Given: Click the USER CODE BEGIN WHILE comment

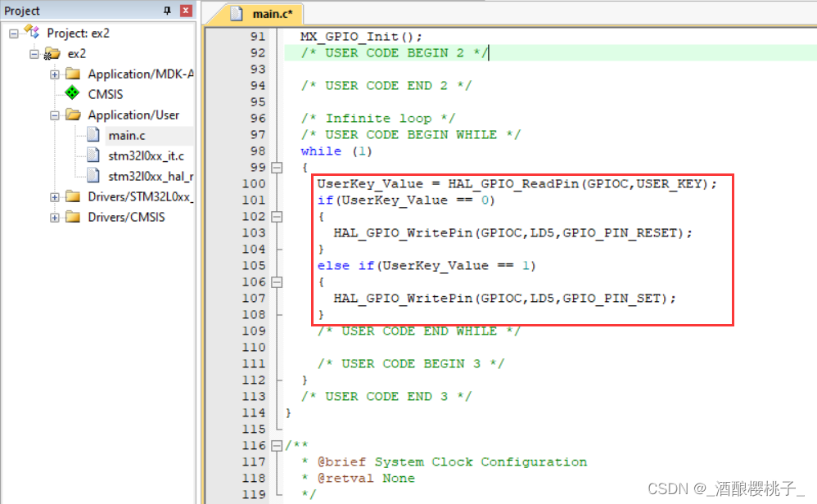Looking at the screenshot, I should pos(411,135).
